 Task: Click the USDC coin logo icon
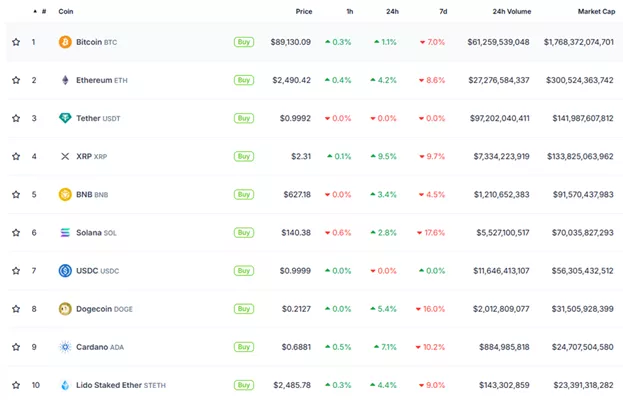click(65, 271)
